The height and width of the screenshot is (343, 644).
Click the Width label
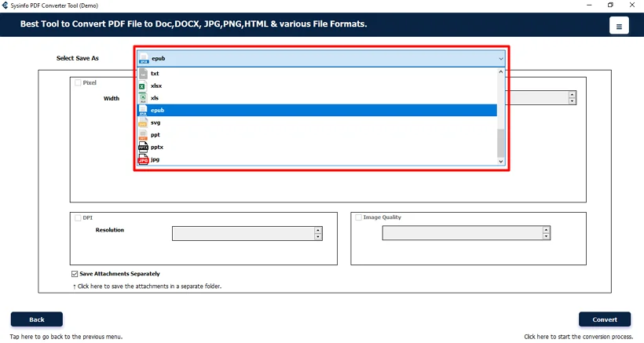(x=112, y=98)
